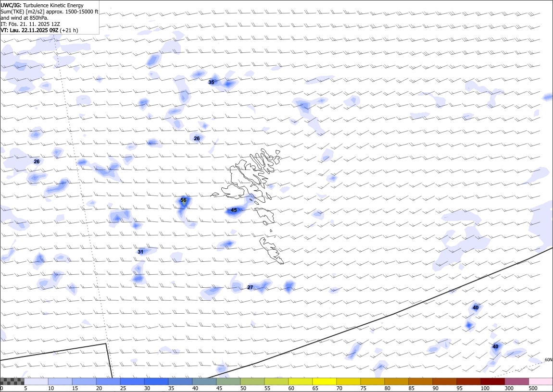Click the legend tick label '300'
The image size is (553, 392).
[x=509, y=388]
